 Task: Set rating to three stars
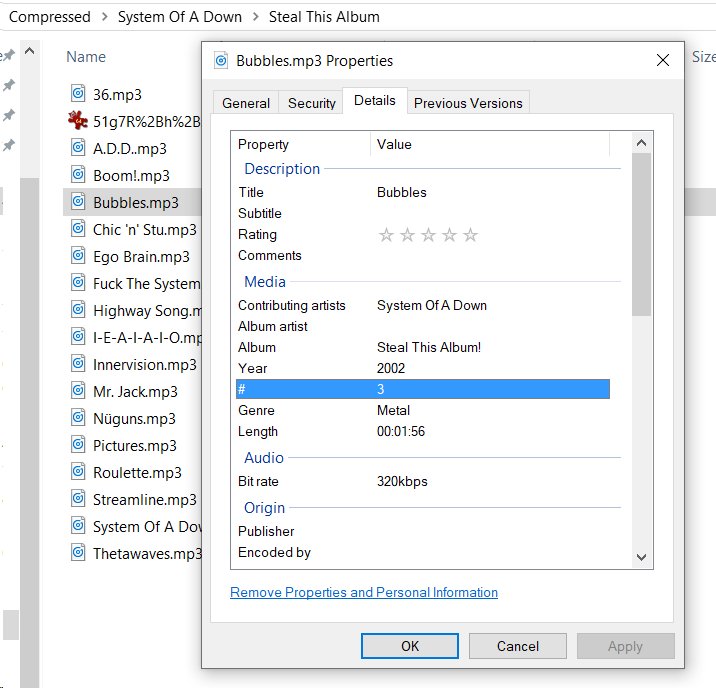coord(428,235)
